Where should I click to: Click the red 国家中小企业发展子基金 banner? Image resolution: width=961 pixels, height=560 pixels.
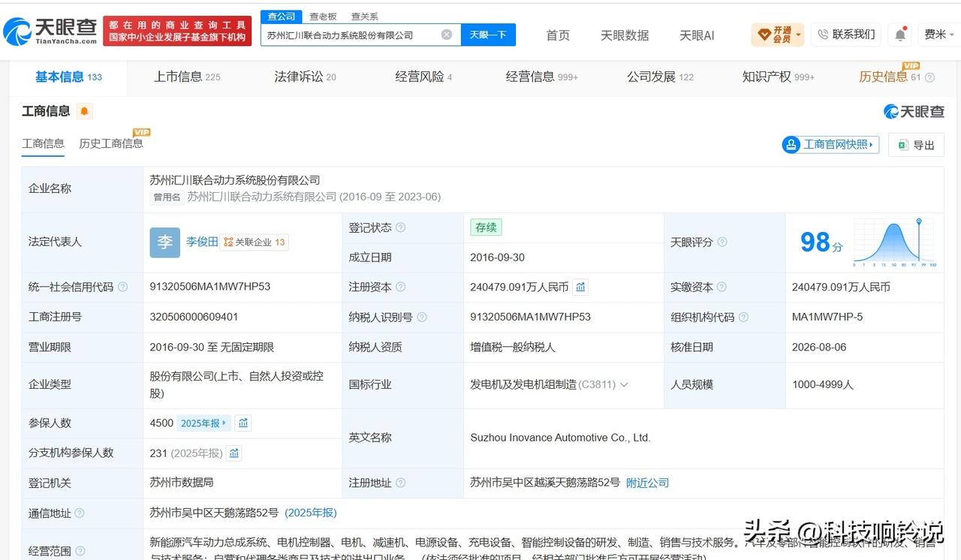tap(178, 31)
